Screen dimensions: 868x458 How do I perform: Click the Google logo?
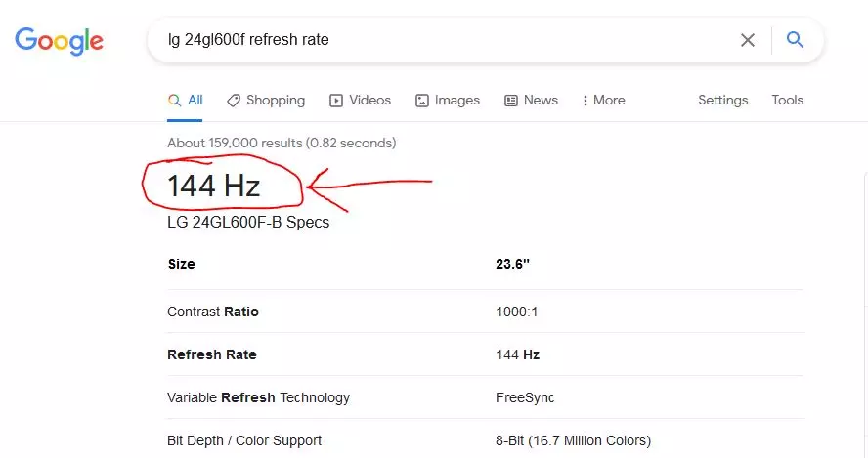click(59, 41)
